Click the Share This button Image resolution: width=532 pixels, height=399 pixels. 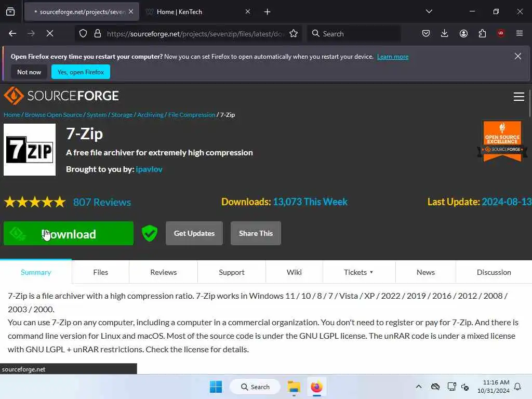[256, 233]
